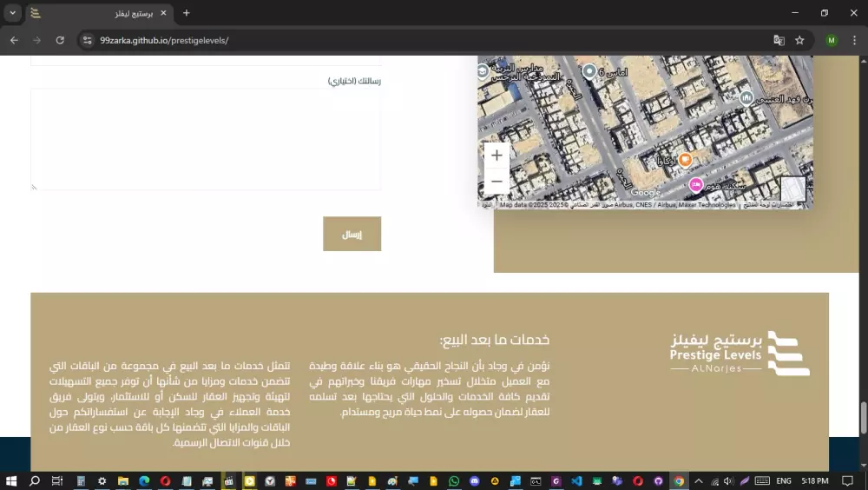
Task: Open Task View on taskbar
Action: 57,481
